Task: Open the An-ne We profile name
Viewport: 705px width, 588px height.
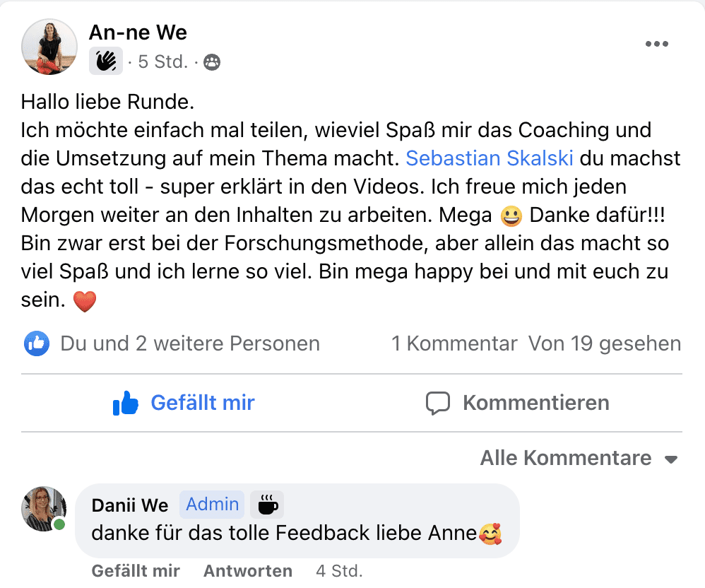Action: pos(138,33)
